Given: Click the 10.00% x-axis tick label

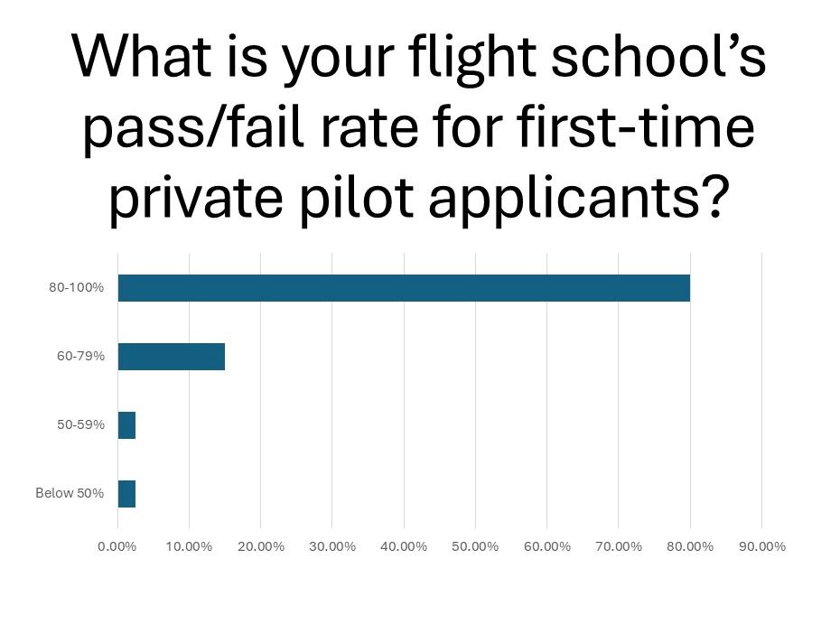Looking at the screenshot, I should tap(189, 546).
